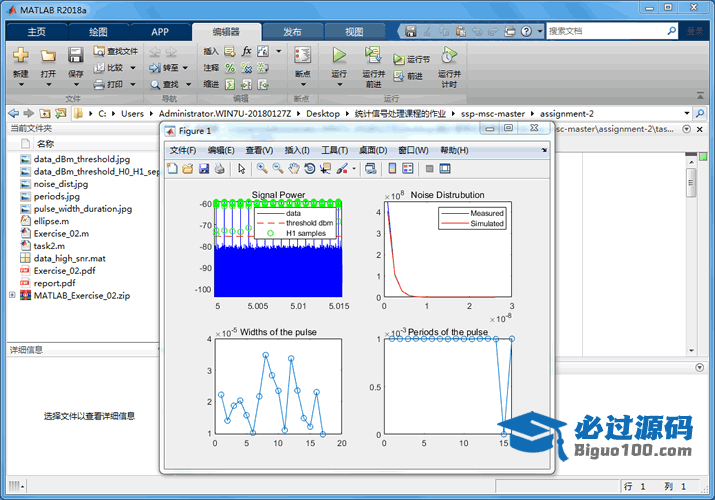Click the Compare button
Viewport: 715px width, 500px height.
pos(109,68)
